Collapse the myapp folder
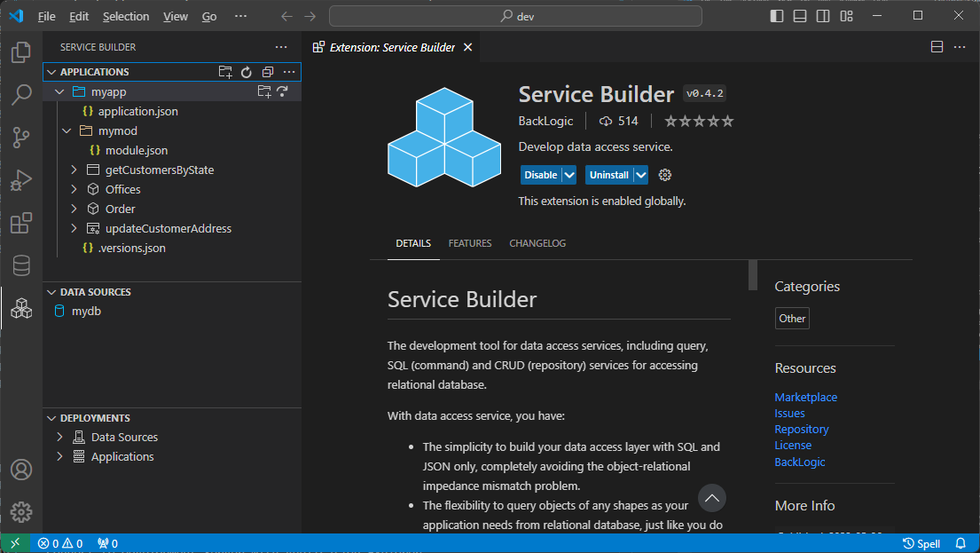The image size is (980, 553). [59, 92]
